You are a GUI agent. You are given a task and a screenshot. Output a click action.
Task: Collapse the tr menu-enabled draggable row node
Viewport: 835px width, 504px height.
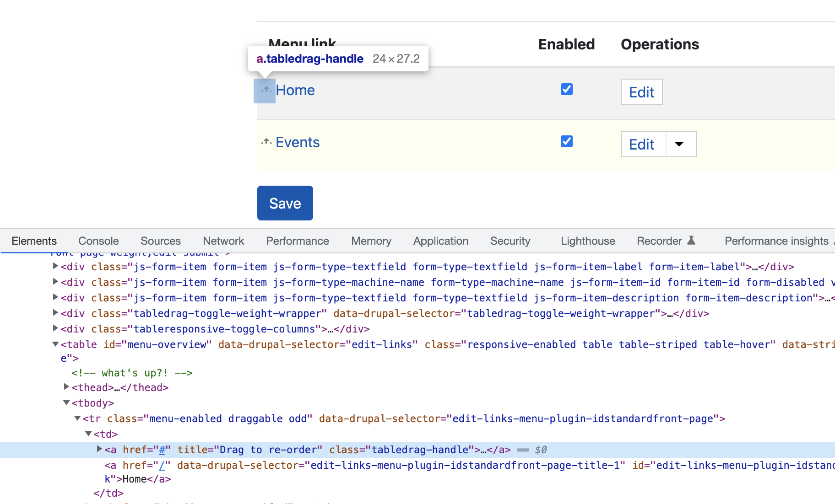pos(77,418)
